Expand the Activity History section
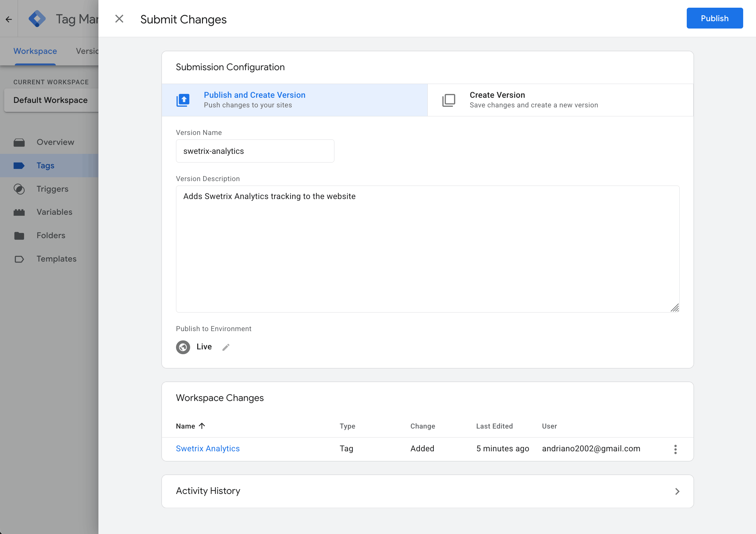756x534 pixels. pyautogui.click(x=677, y=491)
